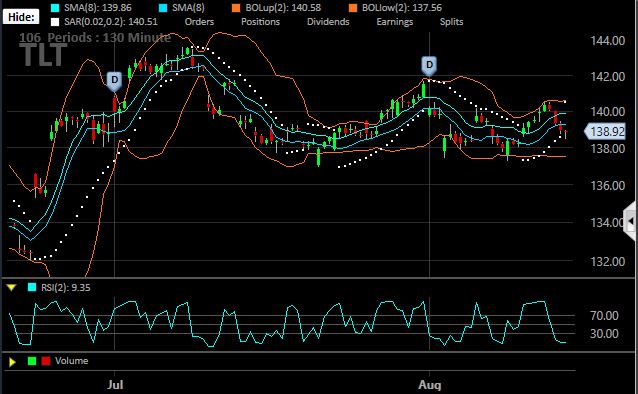Select the Volume label
The image size is (638, 394).
(72, 361)
